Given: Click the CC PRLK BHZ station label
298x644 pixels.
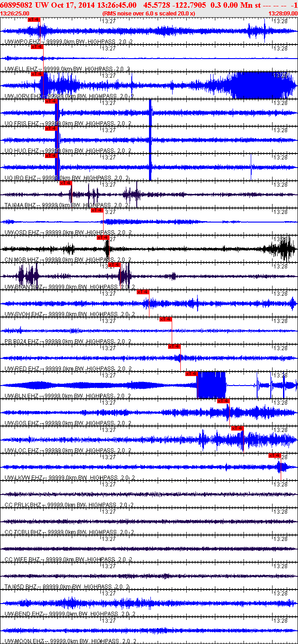Looking at the screenshot, I should point(24,505).
